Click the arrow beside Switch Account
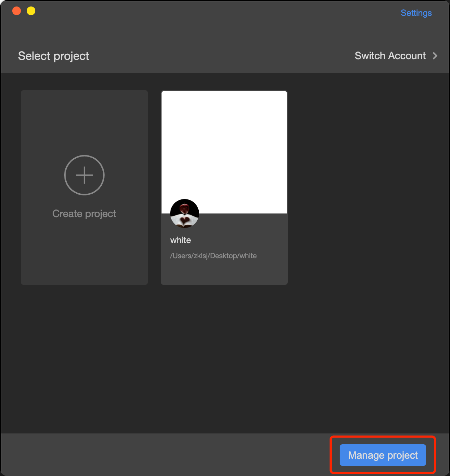Image resolution: width=450 pixels, height=476 pixels. click(x=435, y=56)
